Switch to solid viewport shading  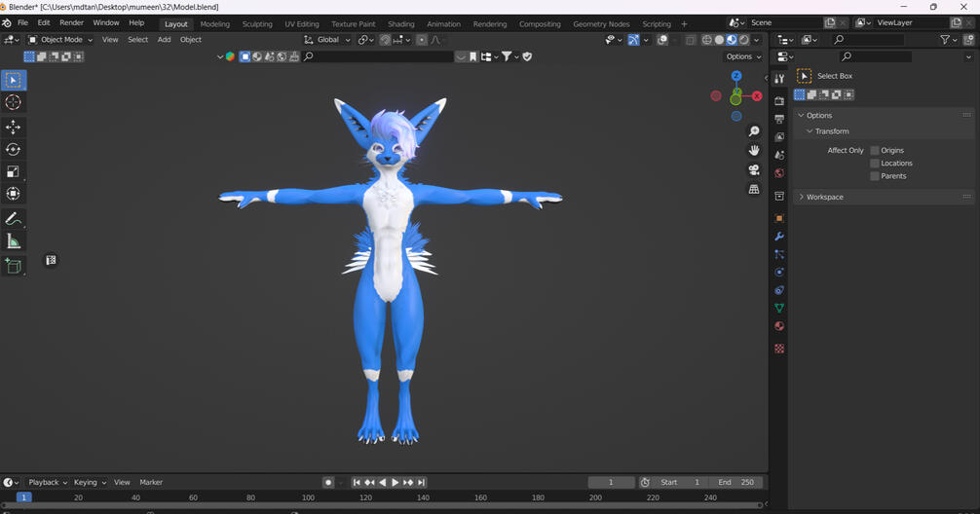pos(719,40)
